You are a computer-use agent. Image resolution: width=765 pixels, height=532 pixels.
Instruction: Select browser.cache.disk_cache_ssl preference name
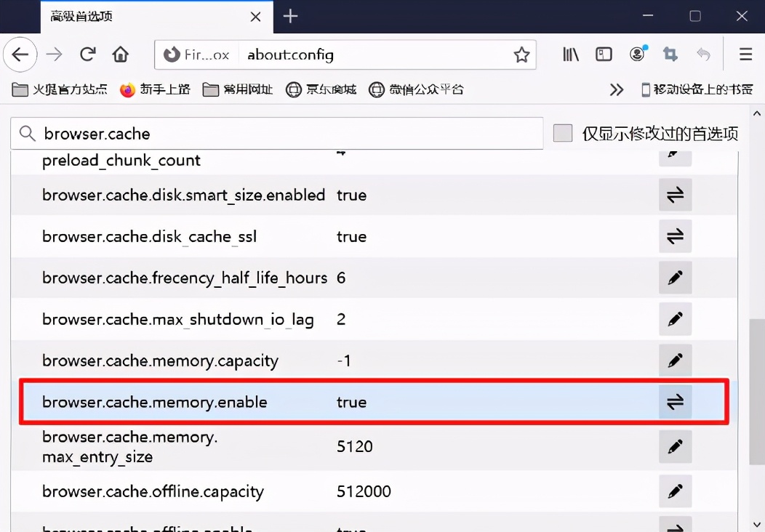[149, 237]
